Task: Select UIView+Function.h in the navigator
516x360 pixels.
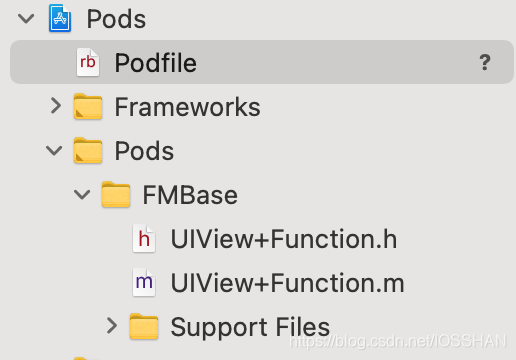Action: (x=284, y=239)
